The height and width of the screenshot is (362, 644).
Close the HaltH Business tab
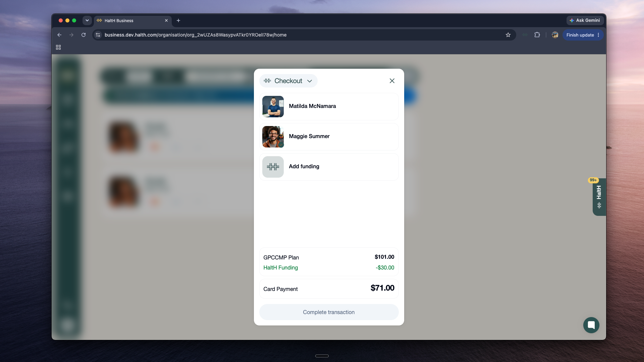tap(166, 20)
